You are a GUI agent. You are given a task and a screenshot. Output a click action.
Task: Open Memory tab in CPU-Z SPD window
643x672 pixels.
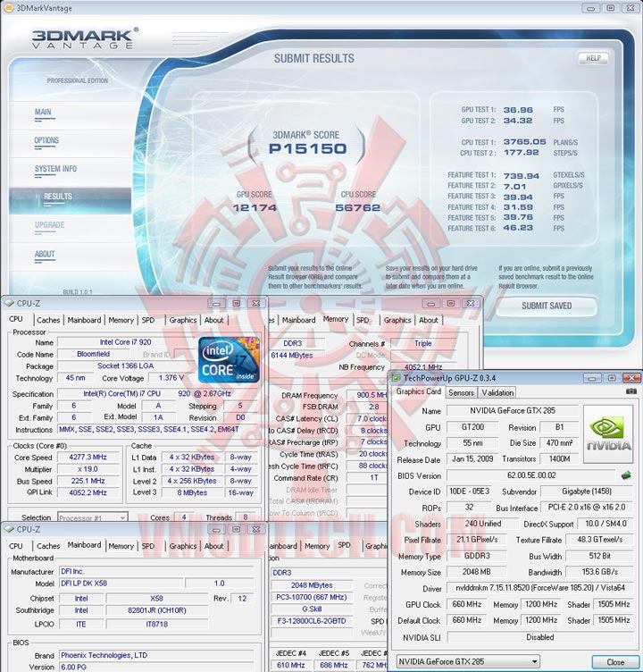[317, 546]
